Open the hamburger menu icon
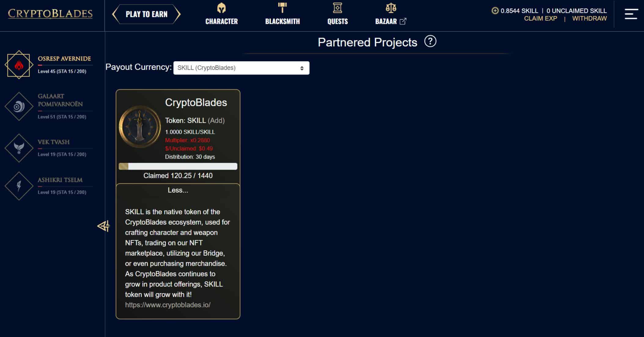The image size is (644, 337). point(631,14)
